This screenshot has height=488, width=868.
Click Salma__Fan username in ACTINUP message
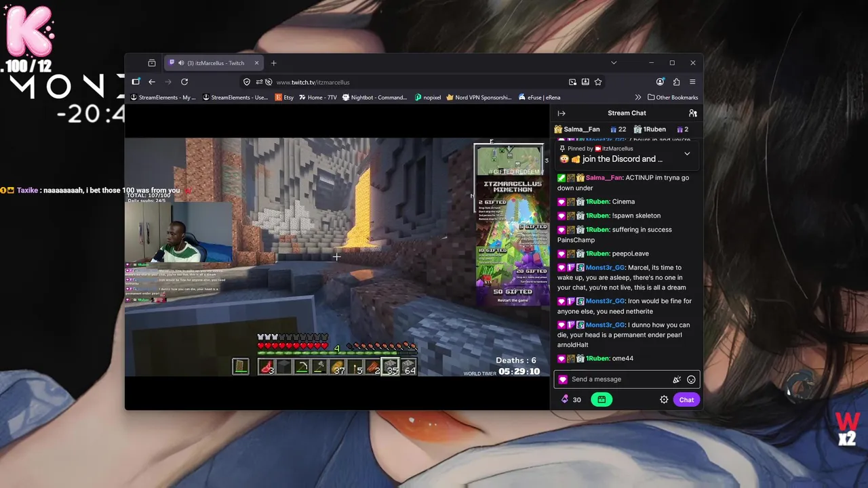(x=604, y=178)
